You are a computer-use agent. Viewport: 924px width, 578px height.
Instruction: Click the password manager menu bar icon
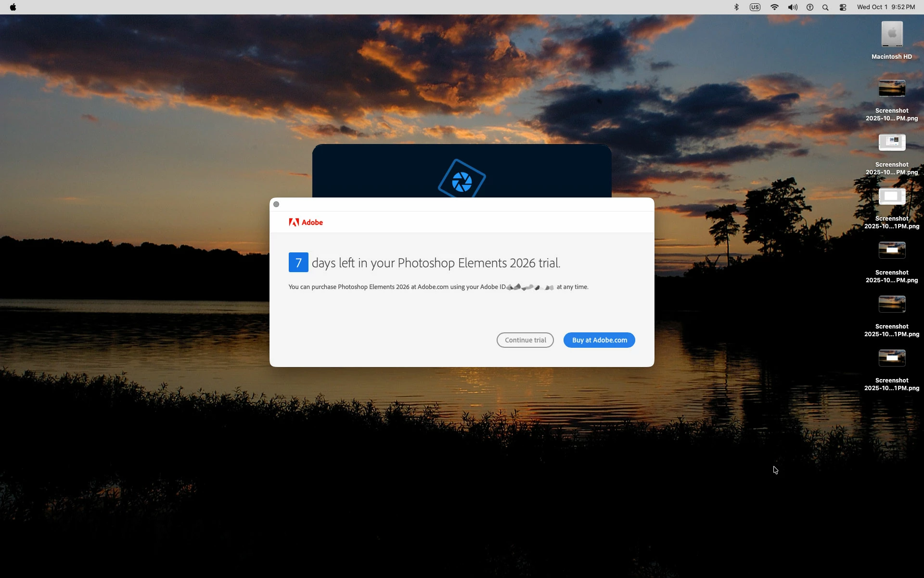coord(810,7)
